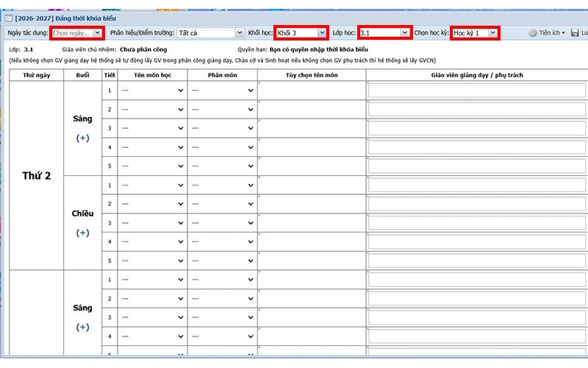The height and width of the screenshot is (368, 588).
Task: Click the 'Chưa phân công' homeroom teacher text
Action: click(143, 49)
